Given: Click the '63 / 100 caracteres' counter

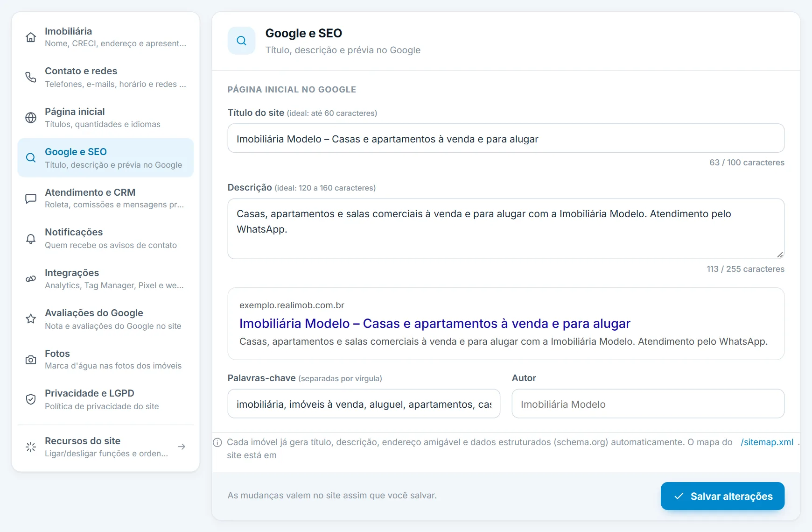Looking at the screenshot, I should (x=747, y=163).
